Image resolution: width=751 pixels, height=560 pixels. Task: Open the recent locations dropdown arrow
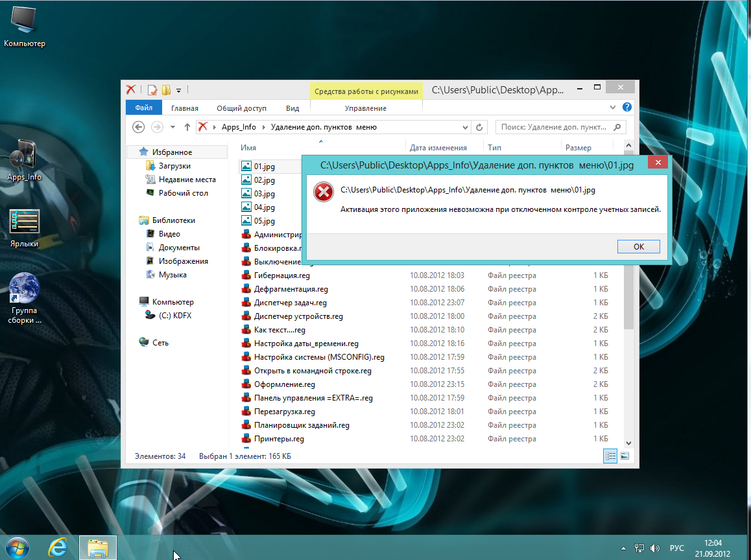click(173, 127)
